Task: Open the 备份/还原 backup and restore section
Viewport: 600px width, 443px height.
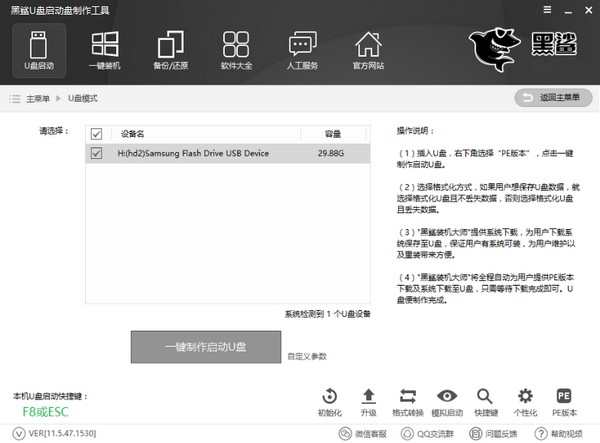Action: tap(170, 50)
